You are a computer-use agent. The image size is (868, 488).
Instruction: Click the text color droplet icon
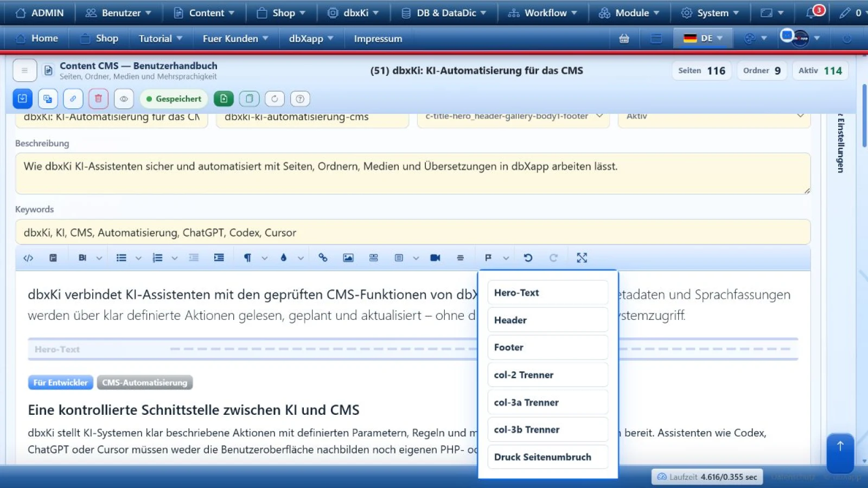tap(283, 258)
